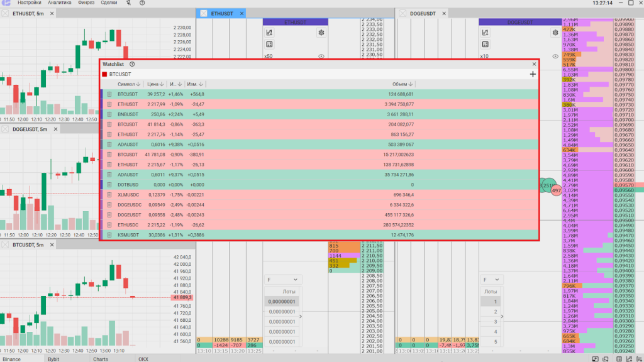Delete BNBUSDT row using its trash icon
This screenshot has width=644, height=362.
click(109, 114)
